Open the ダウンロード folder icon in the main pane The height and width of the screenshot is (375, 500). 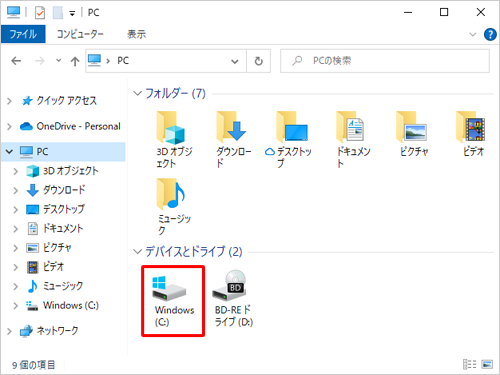tap(231, 127)
